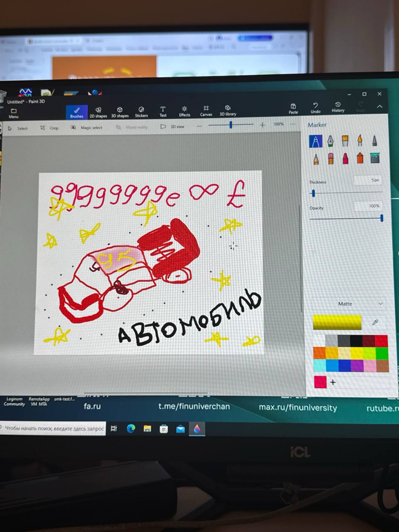Pick the Watercolor brush
Viewport: 399px width, 532px height.
tap(360, 141)
